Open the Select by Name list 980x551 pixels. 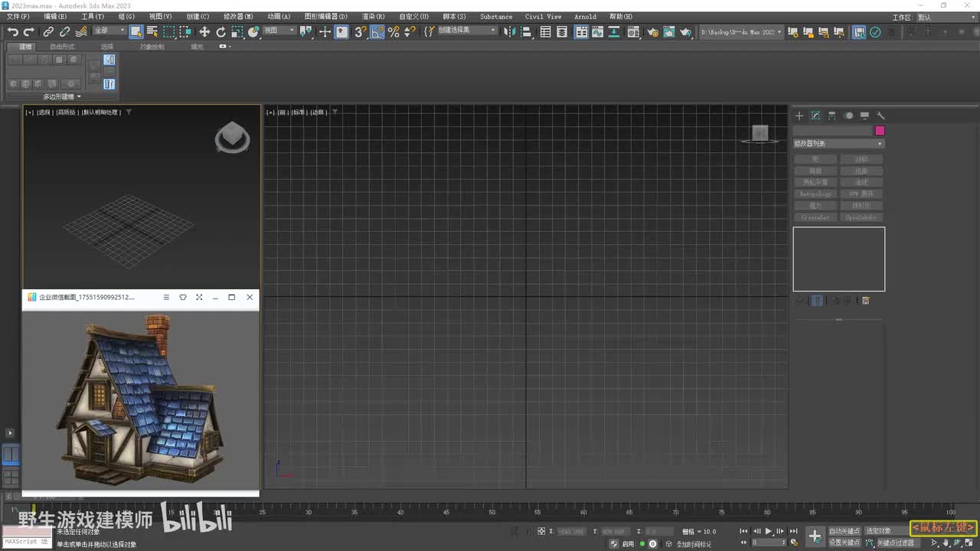[152, 32]
